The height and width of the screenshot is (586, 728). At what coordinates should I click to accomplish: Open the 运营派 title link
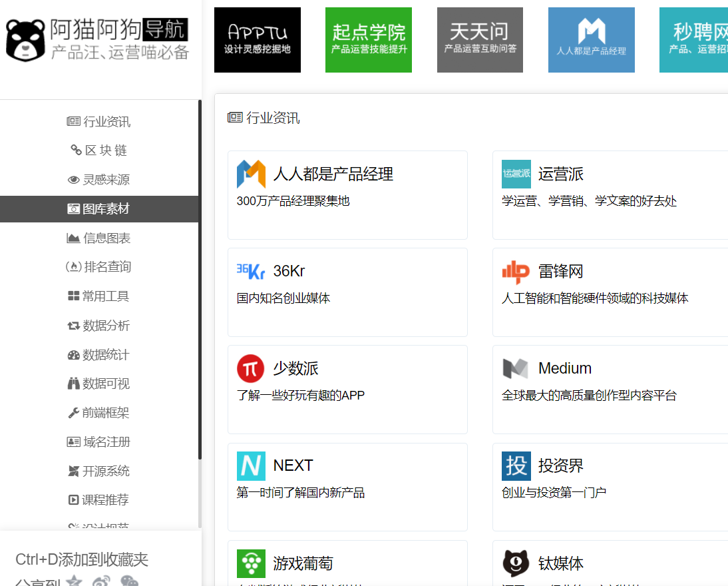[560, 174]
